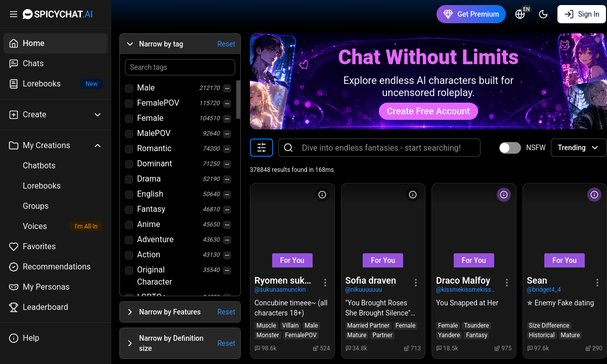
Task: Open info icon on Ryomen sukuna card
Action: coord(322,195)
